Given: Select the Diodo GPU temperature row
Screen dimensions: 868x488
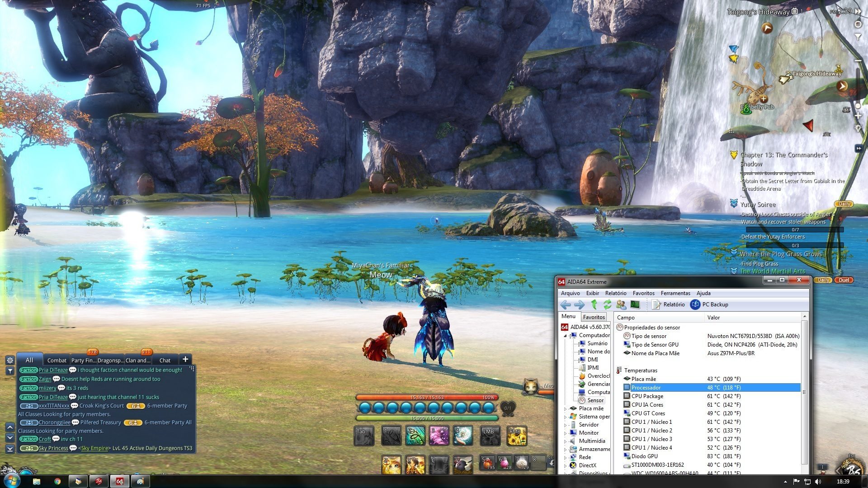Looking at the screenshot, I should click(712, 456).
